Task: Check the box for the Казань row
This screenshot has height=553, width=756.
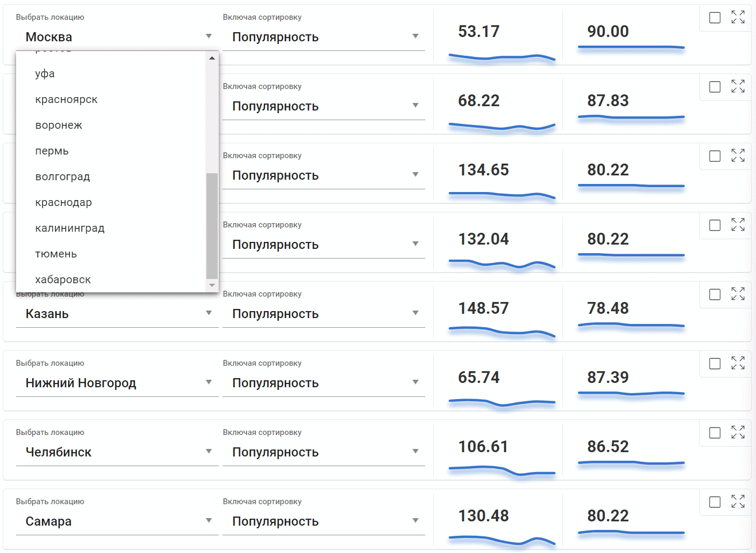Action: point(715,294)
